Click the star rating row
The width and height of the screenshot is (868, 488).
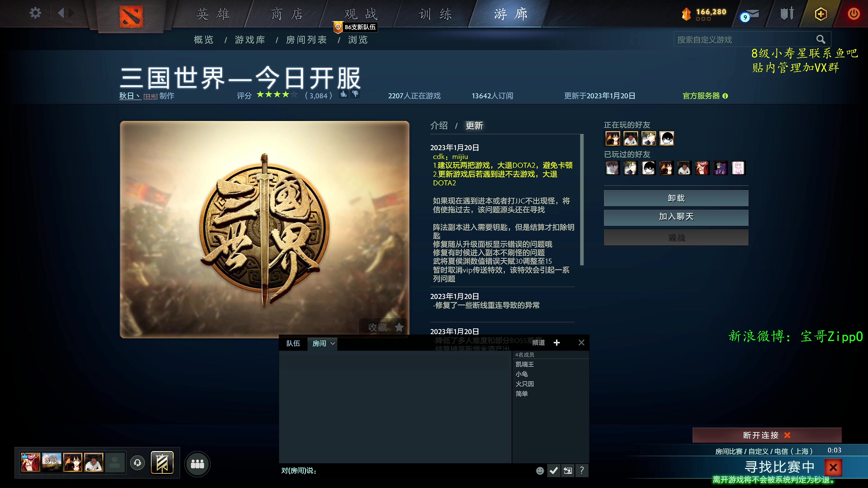coord(277,95)
